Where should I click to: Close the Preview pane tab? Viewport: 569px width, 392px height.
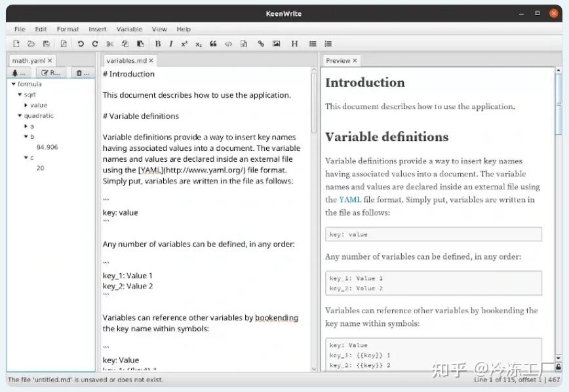pos(355,60)
